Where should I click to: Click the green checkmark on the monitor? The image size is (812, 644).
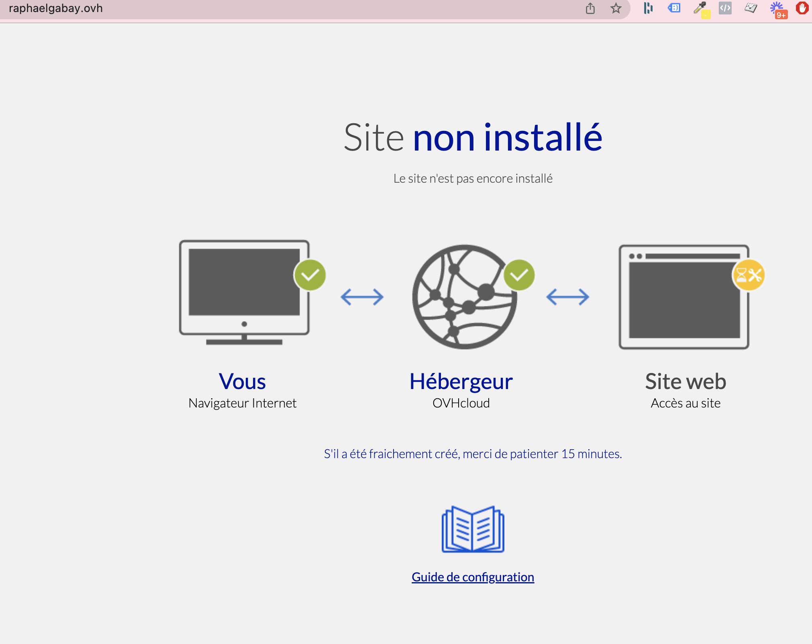pos(310,275)
